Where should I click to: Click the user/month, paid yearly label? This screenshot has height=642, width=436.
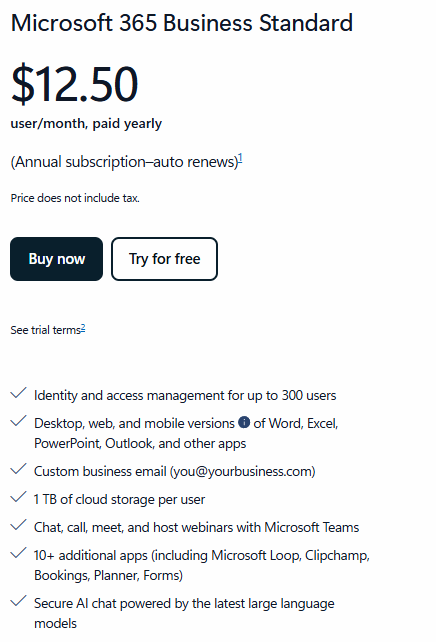(86, 124)
